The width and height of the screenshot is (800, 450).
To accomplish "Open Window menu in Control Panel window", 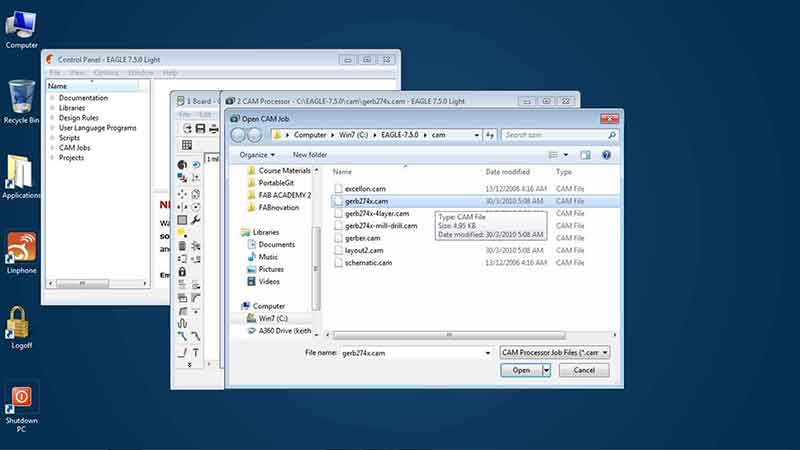I will coord(141,73).
